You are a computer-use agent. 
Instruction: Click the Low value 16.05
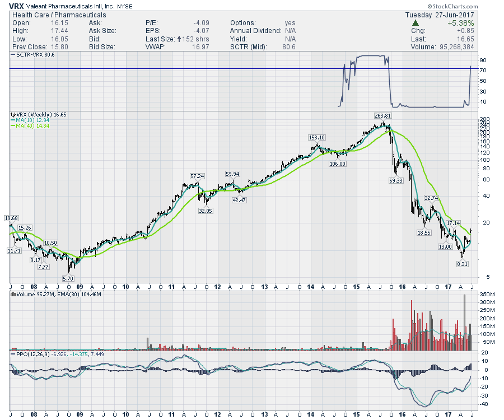click(59, 39)
